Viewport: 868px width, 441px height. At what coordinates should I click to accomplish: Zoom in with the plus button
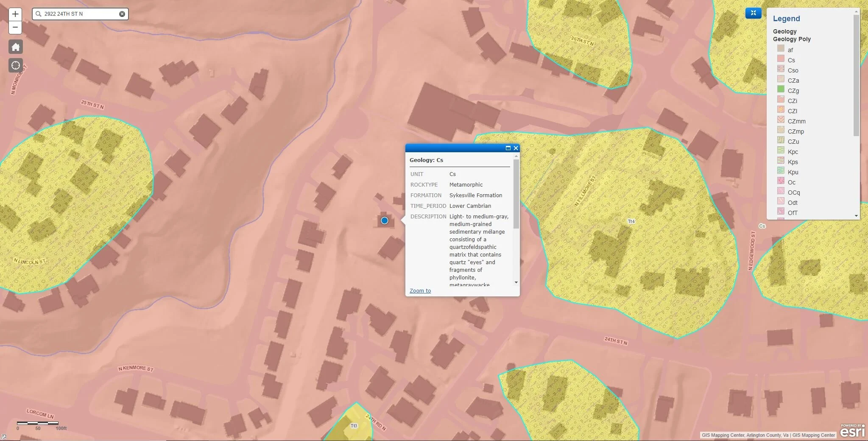(15, 14)
